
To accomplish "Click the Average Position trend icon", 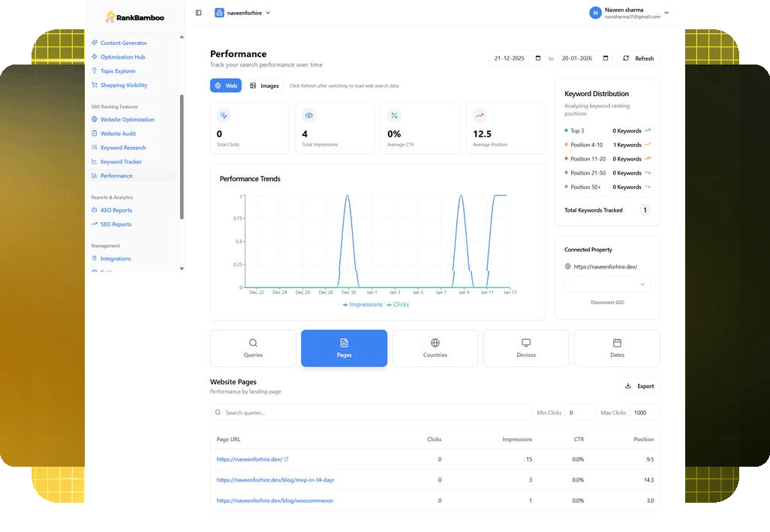I will (480, 116).
